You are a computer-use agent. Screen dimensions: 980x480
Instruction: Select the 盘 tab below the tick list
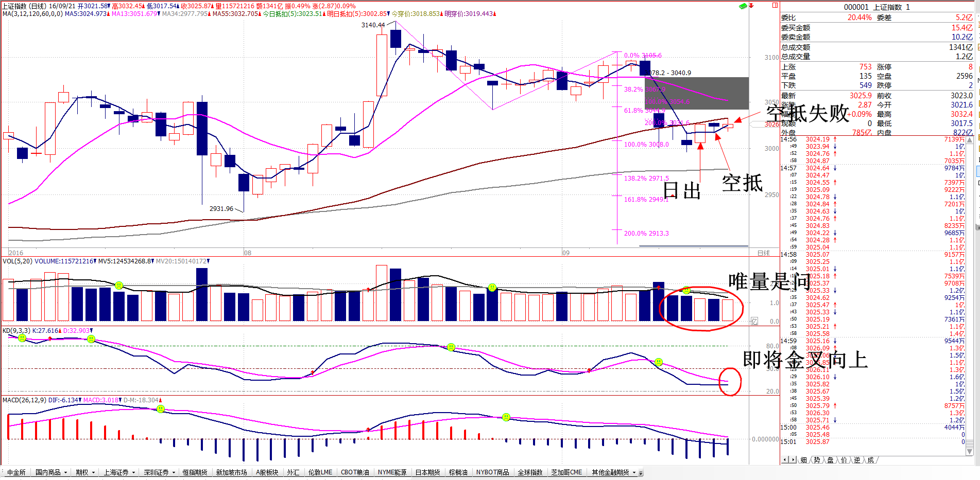[x=831, y=460]
